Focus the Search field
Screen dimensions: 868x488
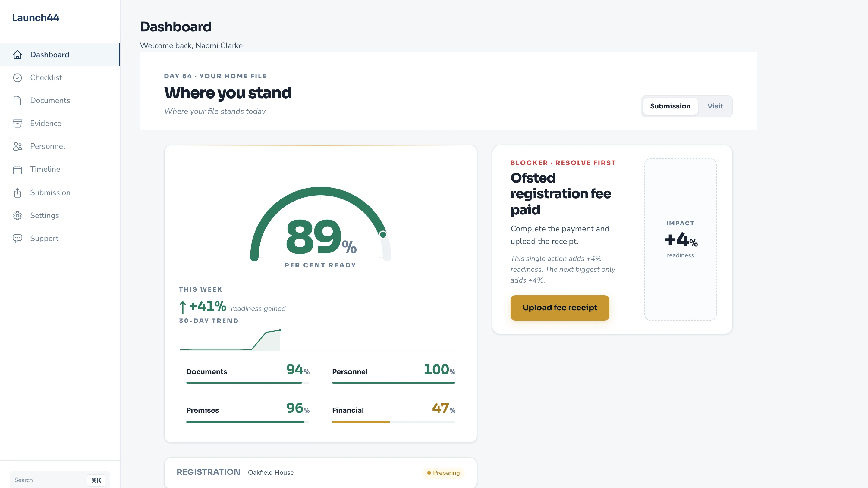tap(60, 480)
